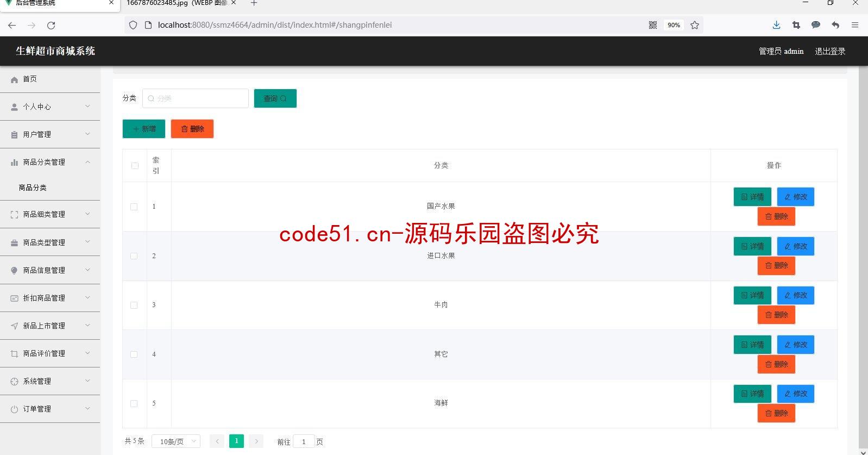Expand the 商品类型管理 menu chevron

[x=87, y=242]
